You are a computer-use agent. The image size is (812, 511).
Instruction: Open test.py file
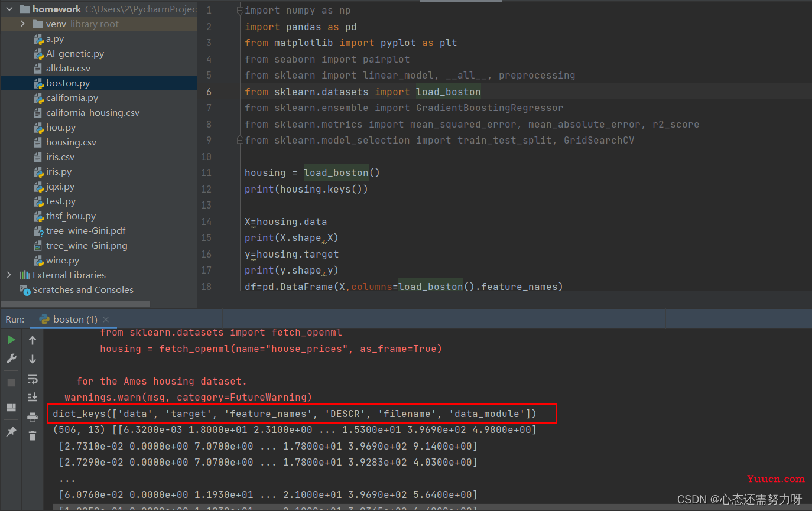pos(61,201)
